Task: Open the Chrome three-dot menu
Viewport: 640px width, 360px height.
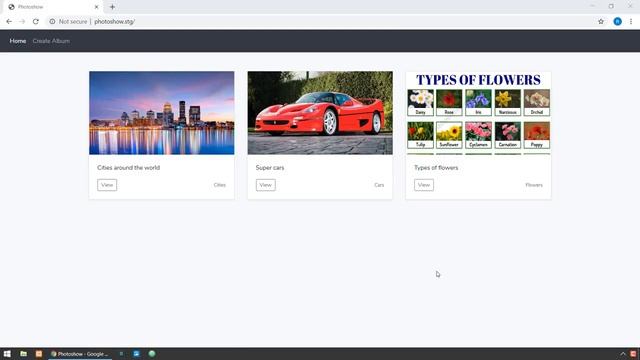Action: pyautogui.click(x=631, y=22)
